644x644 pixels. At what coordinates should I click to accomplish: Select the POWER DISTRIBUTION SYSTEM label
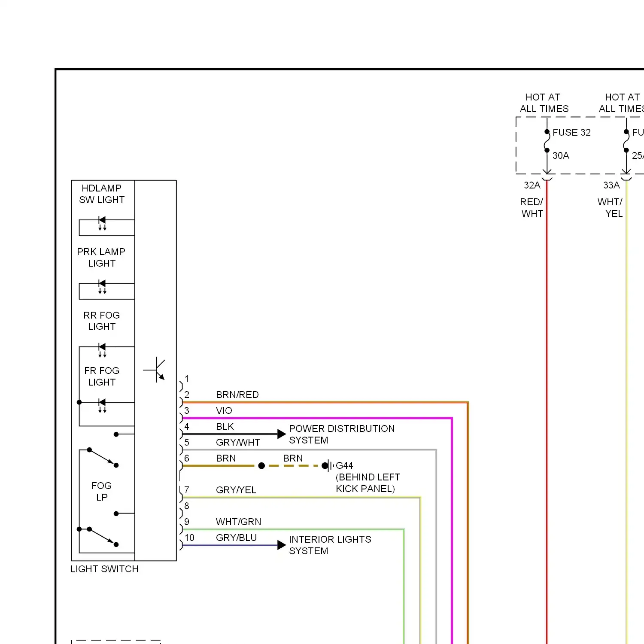[x=341, y=434]
